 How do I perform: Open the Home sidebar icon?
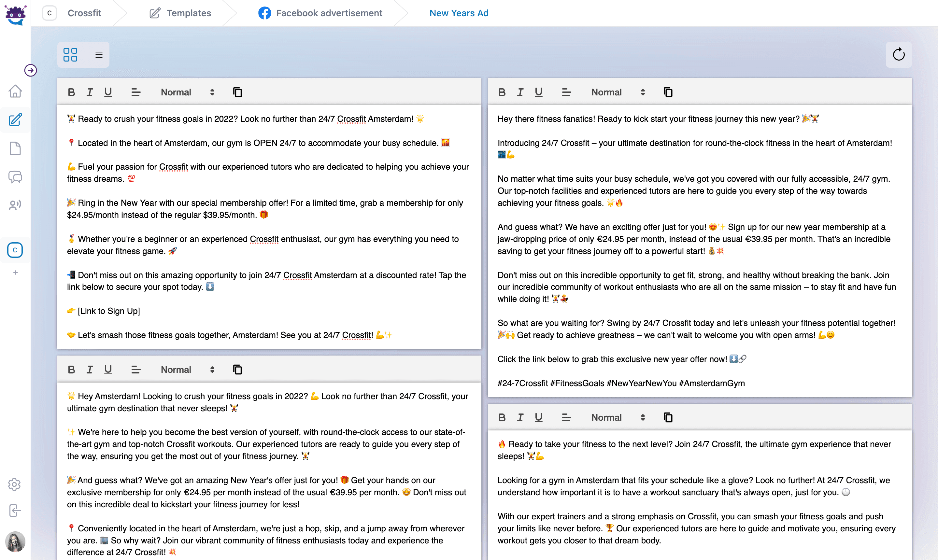point(15,91)
